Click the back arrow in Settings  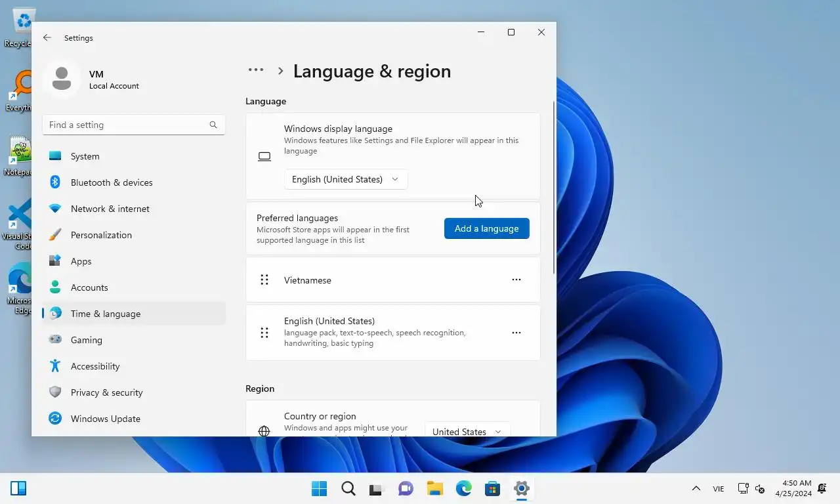(x=47, y=38)
